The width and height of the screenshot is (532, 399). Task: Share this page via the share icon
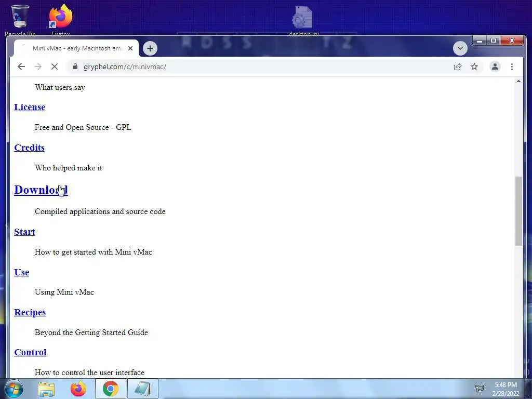coord(458,67)
